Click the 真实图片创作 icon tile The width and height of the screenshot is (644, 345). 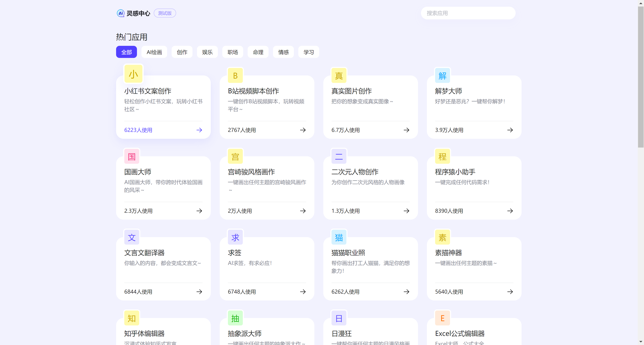coord(339,75)
